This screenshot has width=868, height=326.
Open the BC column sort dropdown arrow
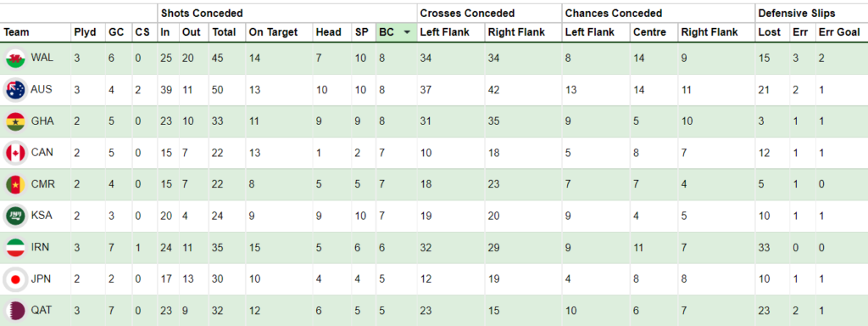408,33
